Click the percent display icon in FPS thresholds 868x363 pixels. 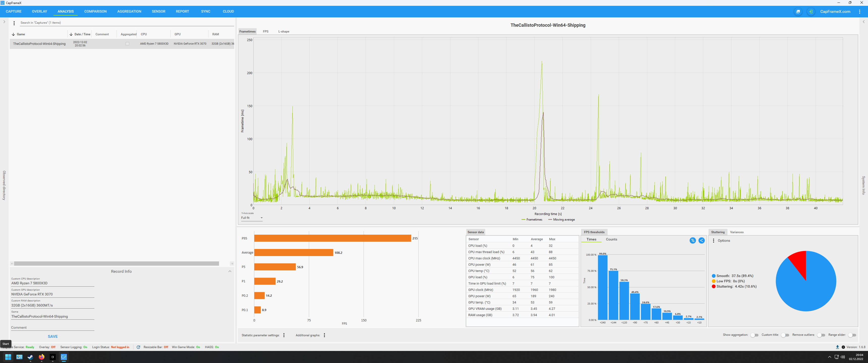pos(692,240)
